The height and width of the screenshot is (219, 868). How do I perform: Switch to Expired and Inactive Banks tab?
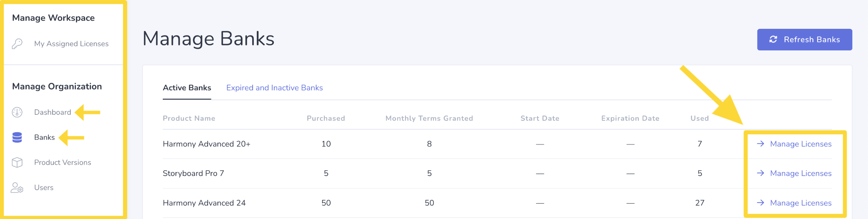click(275, 88)
